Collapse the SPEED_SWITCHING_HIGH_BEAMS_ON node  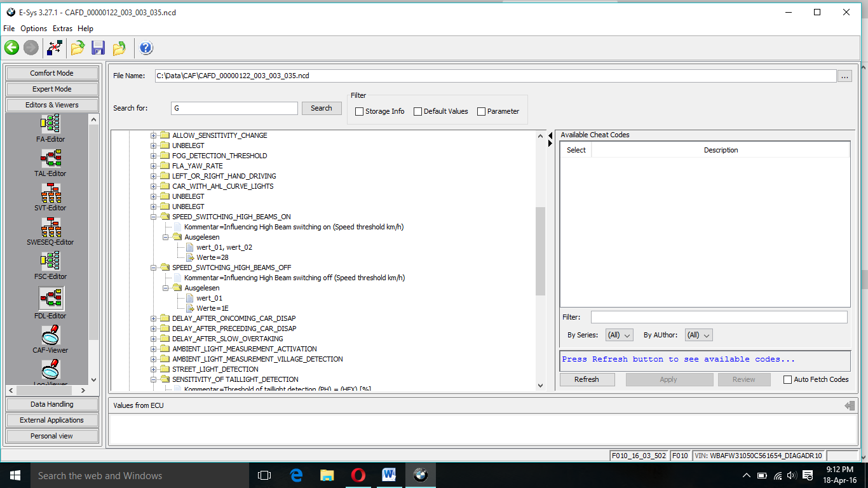(x=153, y=217)
